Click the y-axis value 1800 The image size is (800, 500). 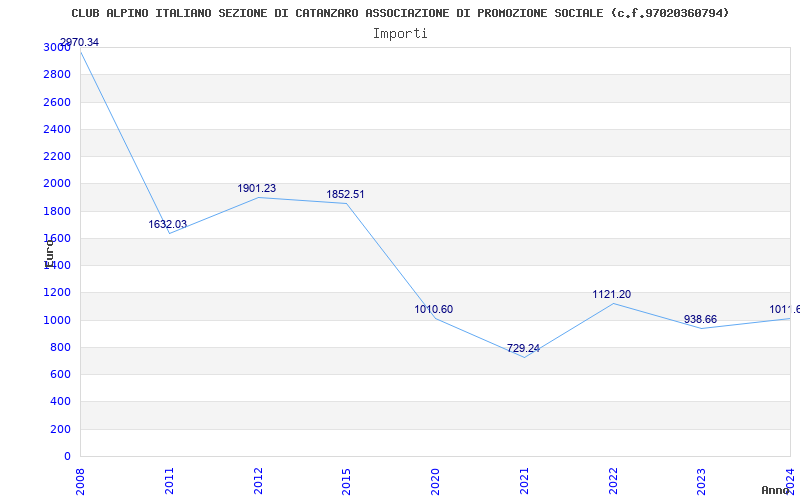[57, 211]
